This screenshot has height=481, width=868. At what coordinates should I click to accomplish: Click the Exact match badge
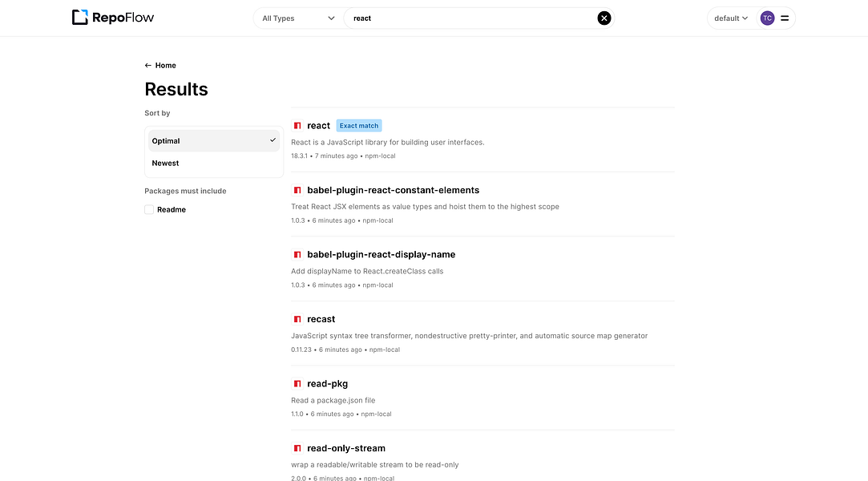(359, 126)
